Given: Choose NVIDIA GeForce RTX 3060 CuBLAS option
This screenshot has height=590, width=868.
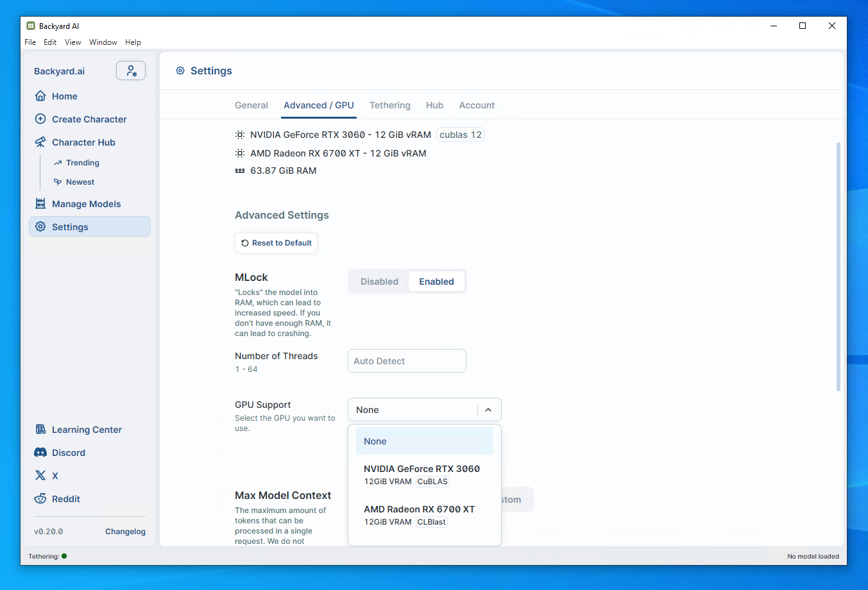Looking at the screenshot, I should point(425,475).
